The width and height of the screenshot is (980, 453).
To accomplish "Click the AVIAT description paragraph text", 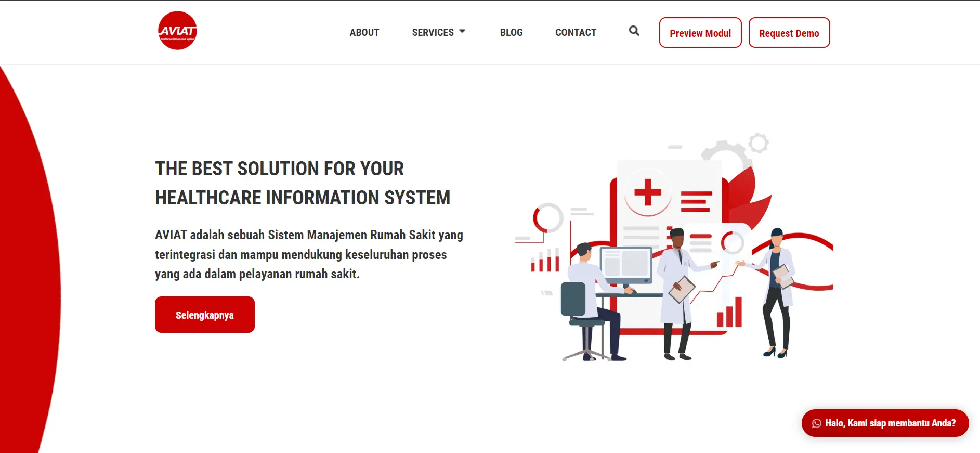I will pos(309,254).
